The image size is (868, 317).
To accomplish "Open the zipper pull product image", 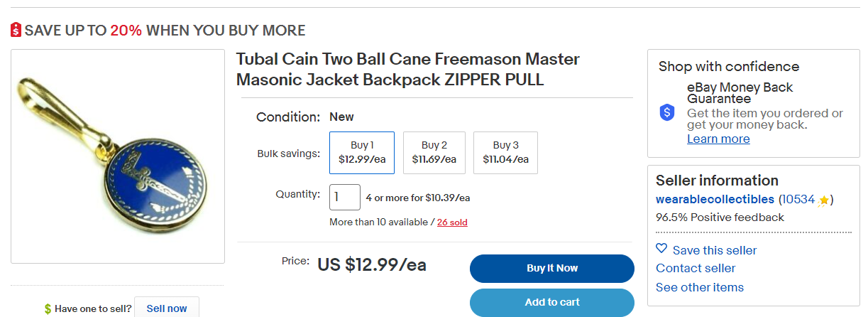I will [117, 156].
